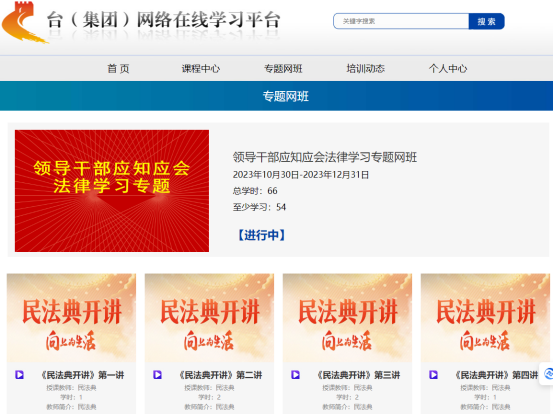
Task: Select the 专题网班 navigation item
Action: coord(283,69)
